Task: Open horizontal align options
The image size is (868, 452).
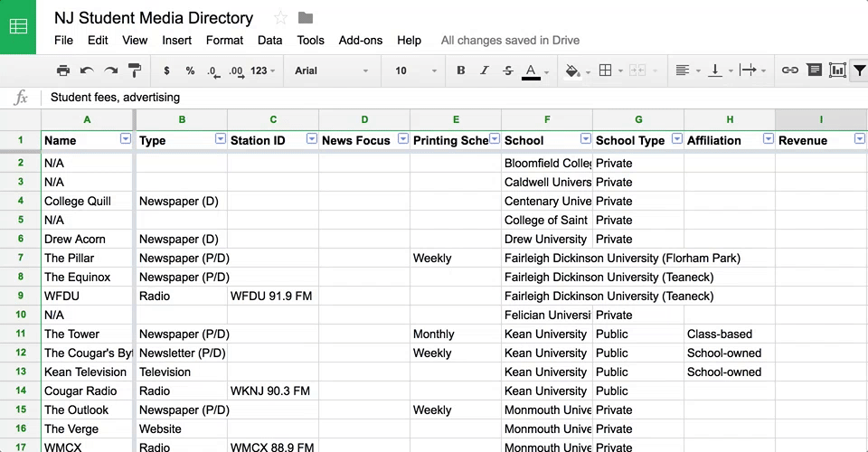Action: point(688,71)
